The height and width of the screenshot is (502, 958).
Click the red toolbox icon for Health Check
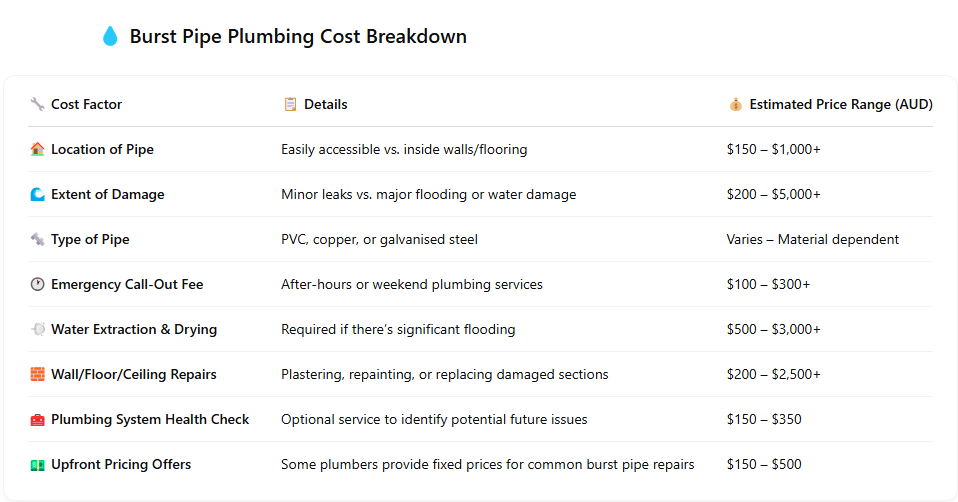coord(37,420)
